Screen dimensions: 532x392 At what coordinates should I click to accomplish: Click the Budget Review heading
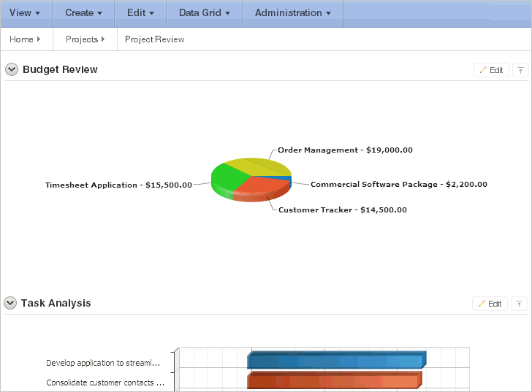60,69
